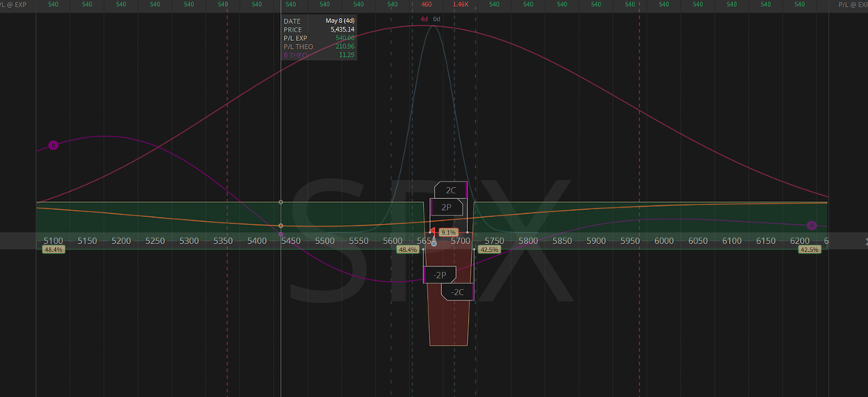Click the 5950 price axis label
This screenshot has height=397, width=868.
click(630, 241)
